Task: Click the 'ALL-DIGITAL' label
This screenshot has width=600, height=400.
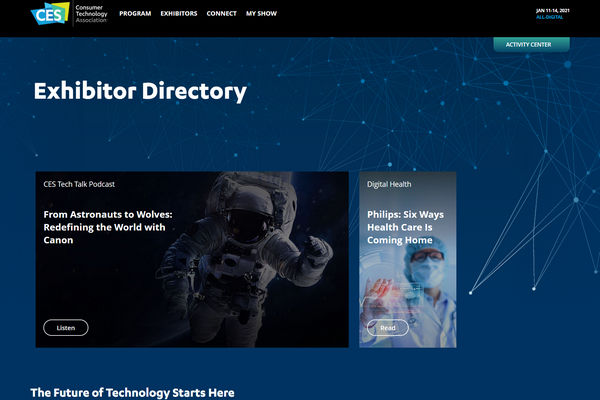Action: [549, 17]
